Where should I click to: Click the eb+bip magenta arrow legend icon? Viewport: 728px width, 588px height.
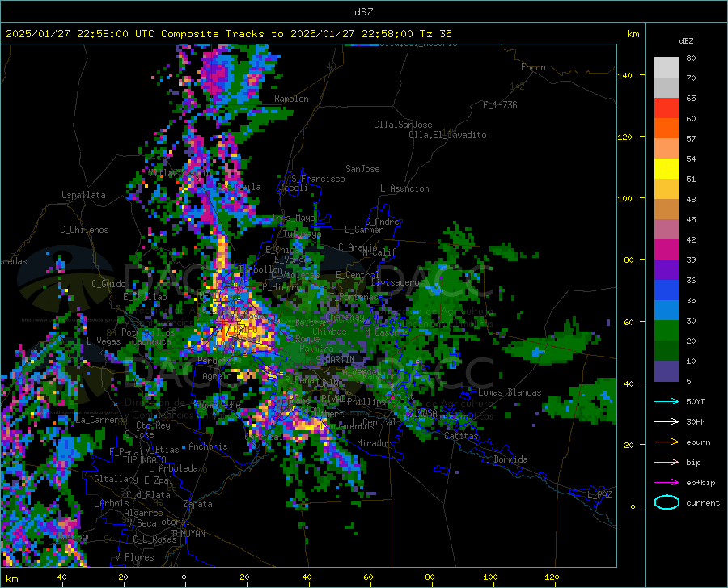coord(667,483)
